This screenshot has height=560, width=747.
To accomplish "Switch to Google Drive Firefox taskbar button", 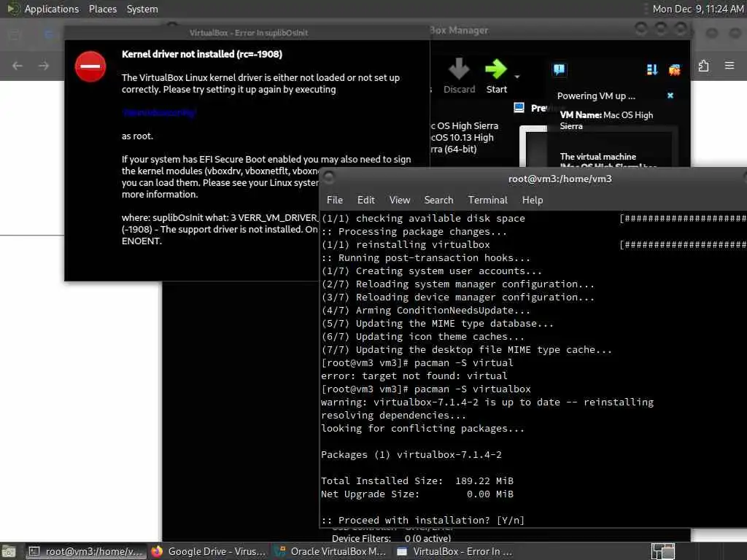I will [209, 551].
